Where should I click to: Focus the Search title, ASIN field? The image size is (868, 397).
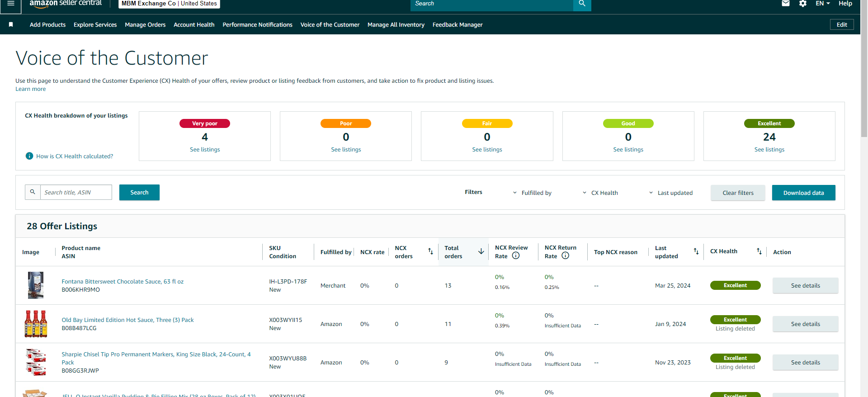point(76,192)
